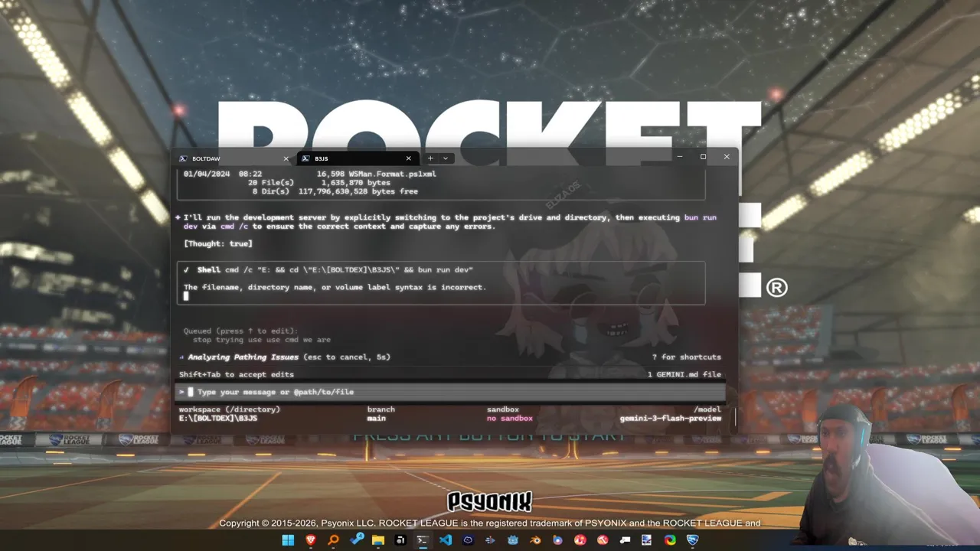
Task: Open the red hammer tool app icon in taskbar
Action: [x=603, y=540]
